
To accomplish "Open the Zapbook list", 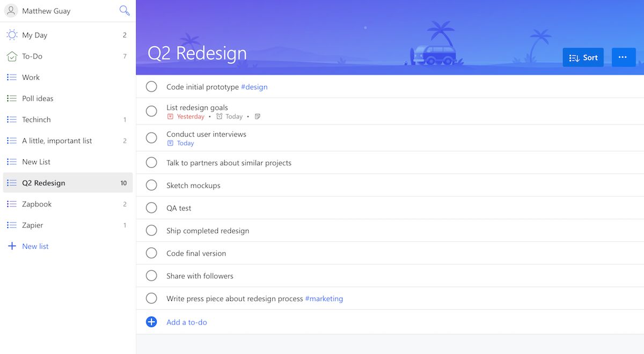I will tap(37, 204).
